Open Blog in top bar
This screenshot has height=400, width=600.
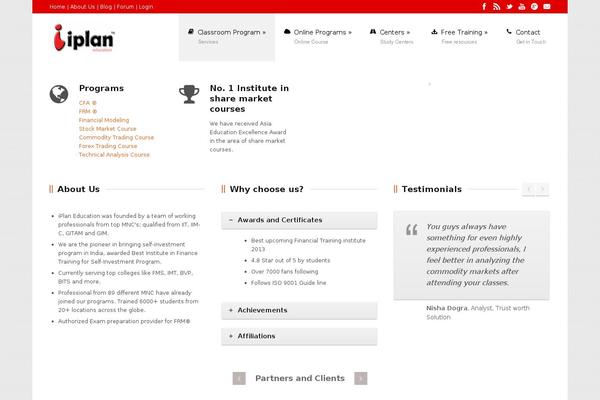[x=106, y=7]
